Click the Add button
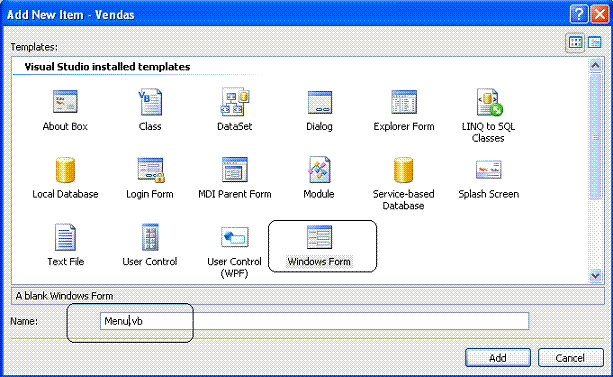 [x=498, y=358]
